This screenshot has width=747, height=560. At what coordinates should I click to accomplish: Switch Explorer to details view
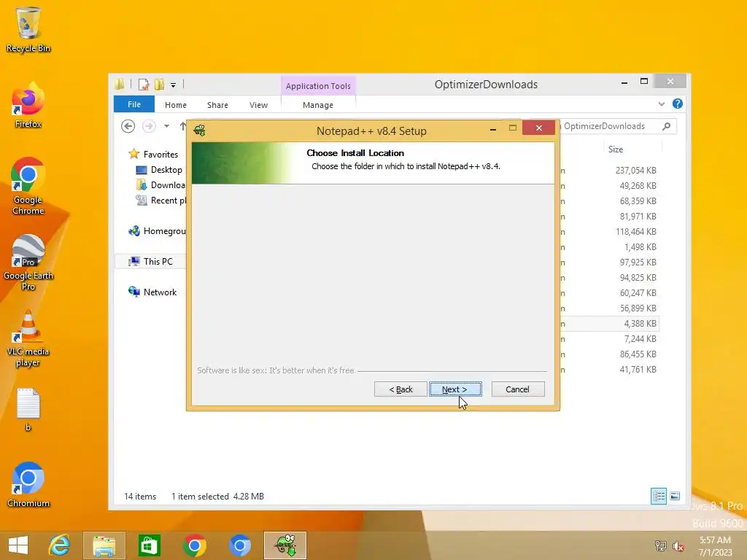point(659,496)
